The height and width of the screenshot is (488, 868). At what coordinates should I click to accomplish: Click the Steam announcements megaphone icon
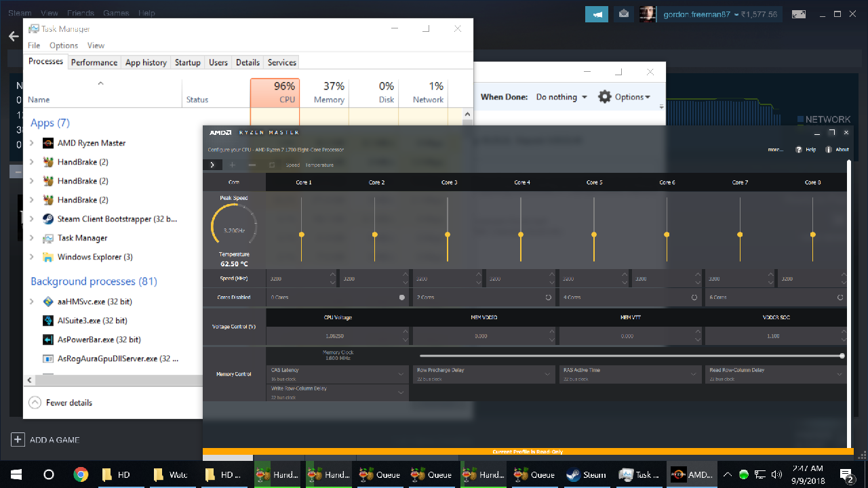click(597, 14)
